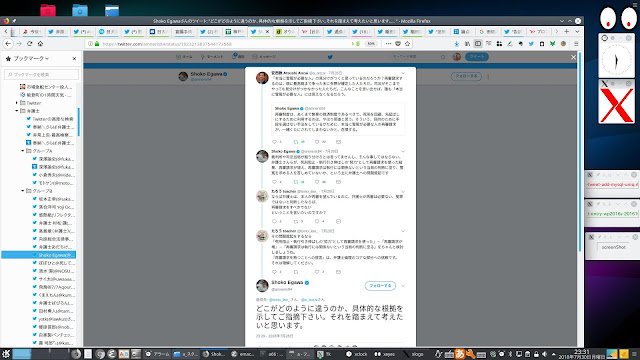Open the KDE application launcher
This screenshot has width=640, height=360.
click(x=6, y=353)
